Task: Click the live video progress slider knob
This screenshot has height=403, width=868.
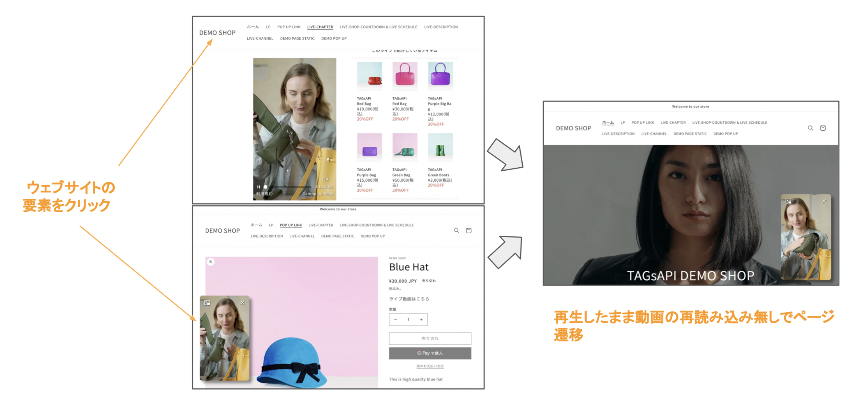Action: point(266,187)
